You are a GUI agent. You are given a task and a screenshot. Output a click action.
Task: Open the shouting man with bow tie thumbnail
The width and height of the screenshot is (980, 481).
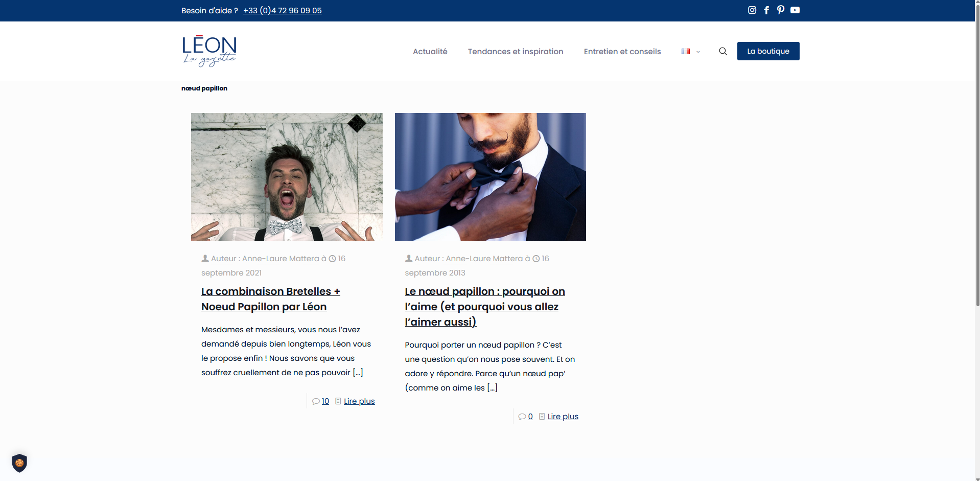[x=287, y=177]
